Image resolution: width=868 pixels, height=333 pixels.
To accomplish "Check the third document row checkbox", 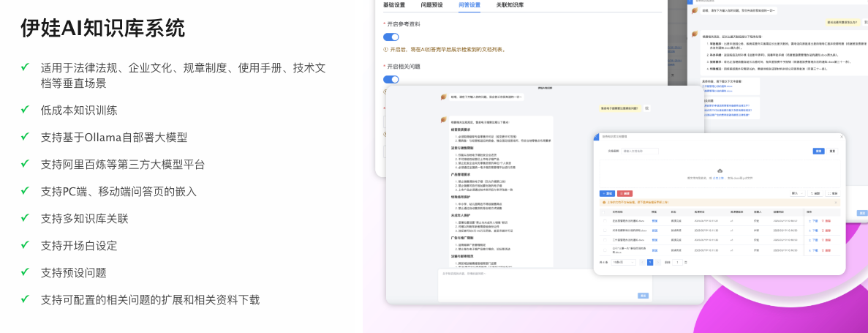I will 605,240.
